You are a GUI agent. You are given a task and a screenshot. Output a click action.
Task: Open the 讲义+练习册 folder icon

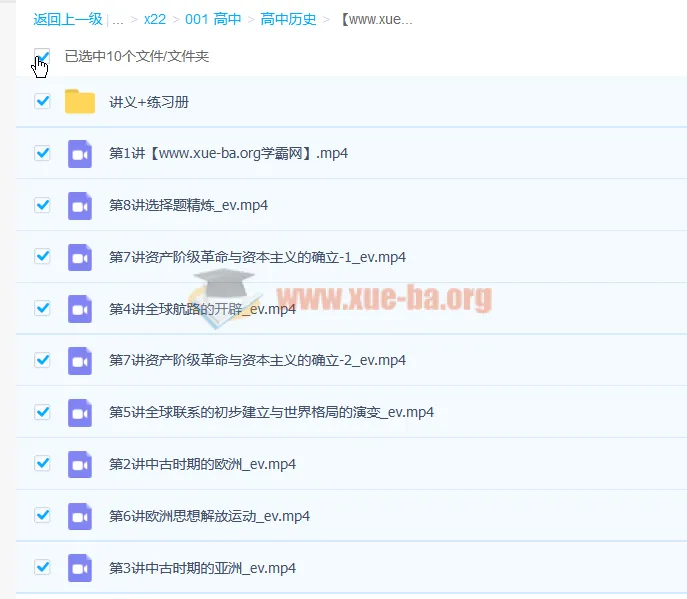click(79, 102)
